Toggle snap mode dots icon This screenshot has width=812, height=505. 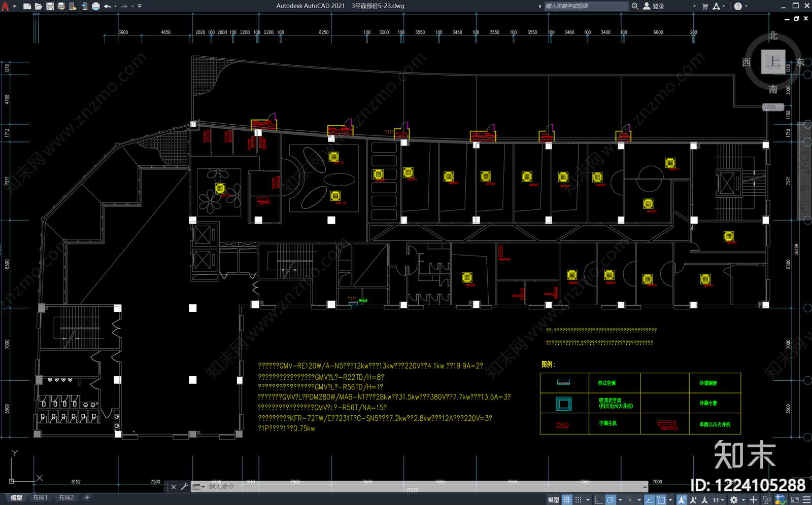tap(578, 500)
